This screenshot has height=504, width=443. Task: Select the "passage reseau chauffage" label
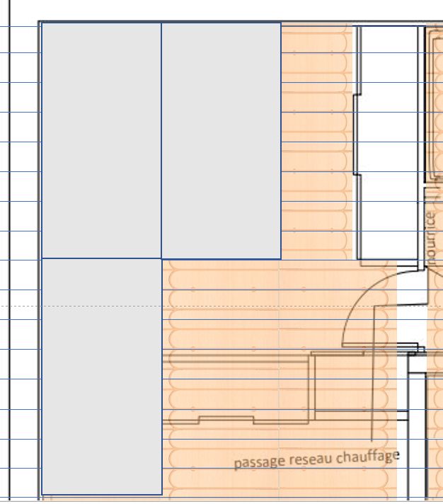click(x=317, y=459)
